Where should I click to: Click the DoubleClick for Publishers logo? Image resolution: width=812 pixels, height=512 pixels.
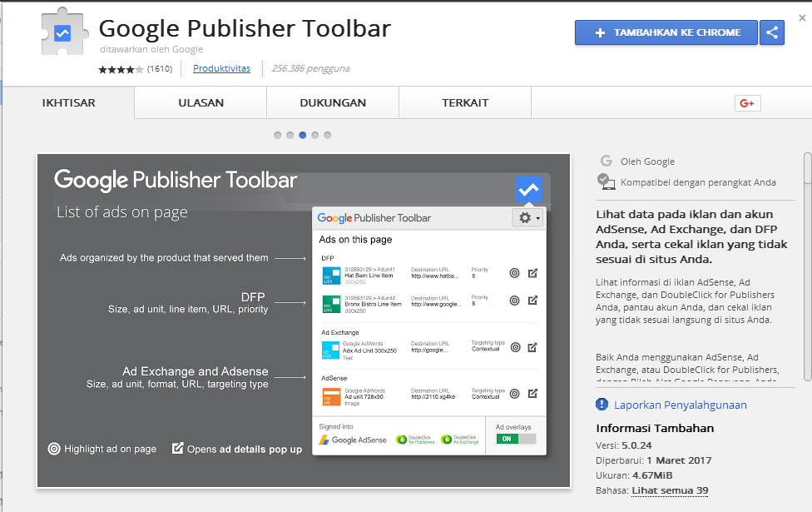click(415, 440)
